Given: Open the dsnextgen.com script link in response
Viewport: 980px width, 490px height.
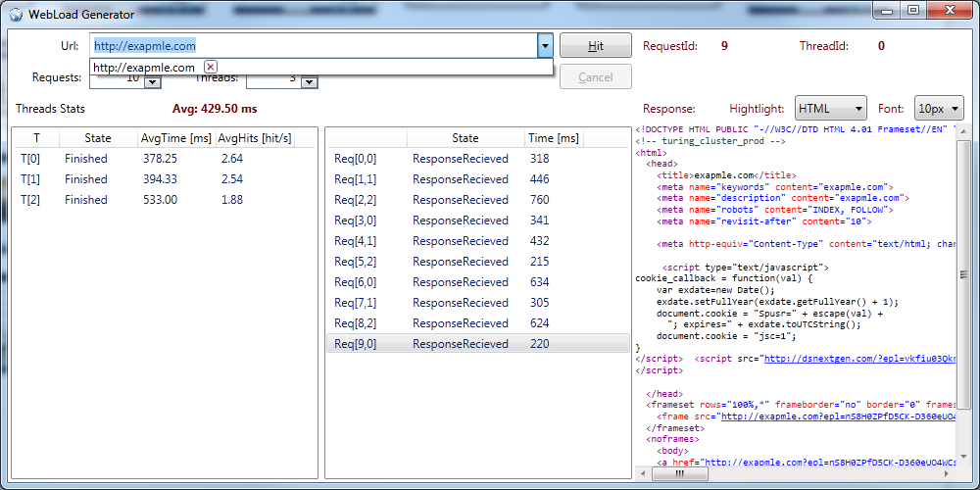Looking at the screenshot, I should [x=860, y=359].
